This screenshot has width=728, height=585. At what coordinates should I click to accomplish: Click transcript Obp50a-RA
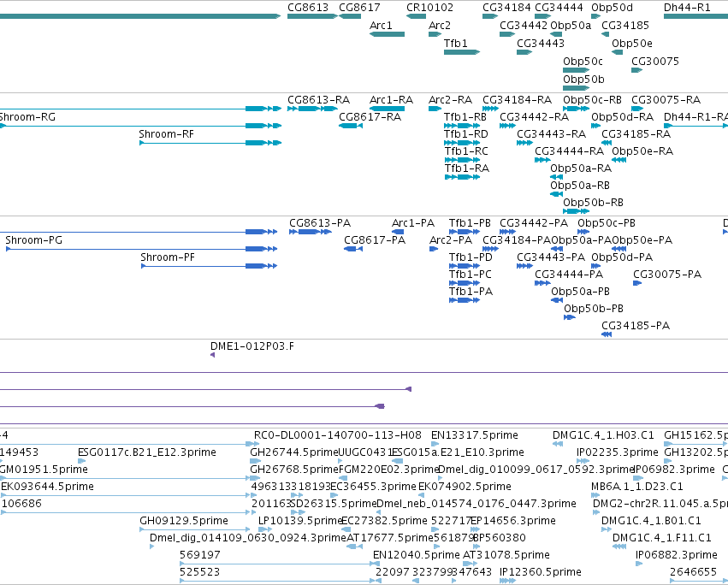tap(556, 177)
